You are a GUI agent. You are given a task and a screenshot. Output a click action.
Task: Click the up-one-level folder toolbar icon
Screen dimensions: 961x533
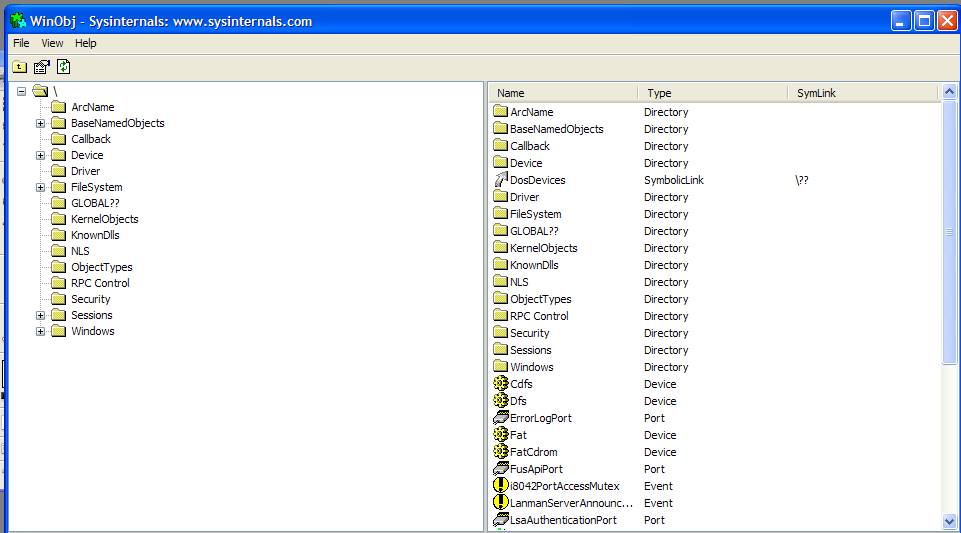pos(20,67)
